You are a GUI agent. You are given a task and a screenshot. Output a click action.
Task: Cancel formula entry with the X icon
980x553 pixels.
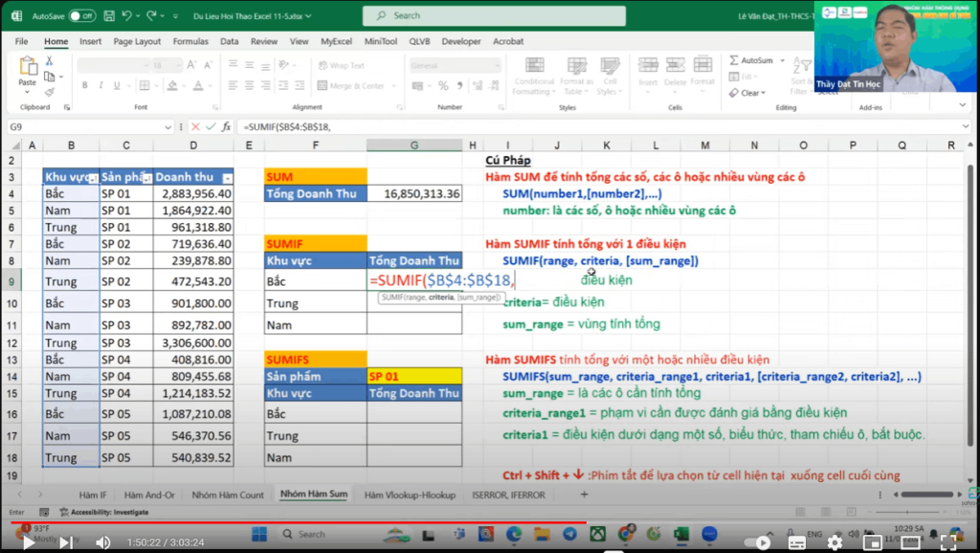coord(195,127)
